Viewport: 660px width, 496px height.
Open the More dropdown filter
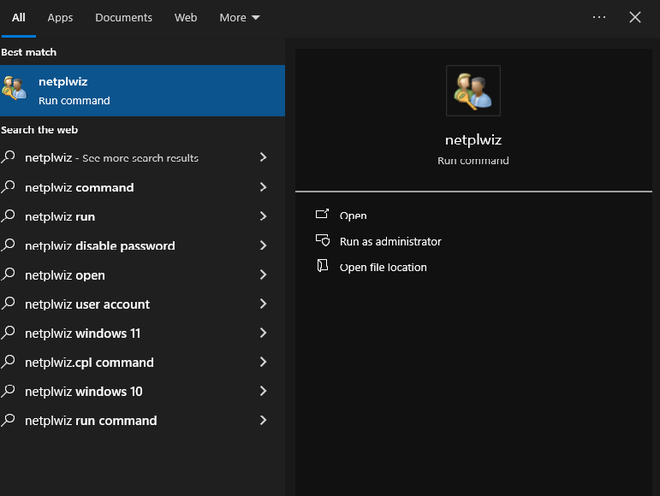tap(239, 17)
